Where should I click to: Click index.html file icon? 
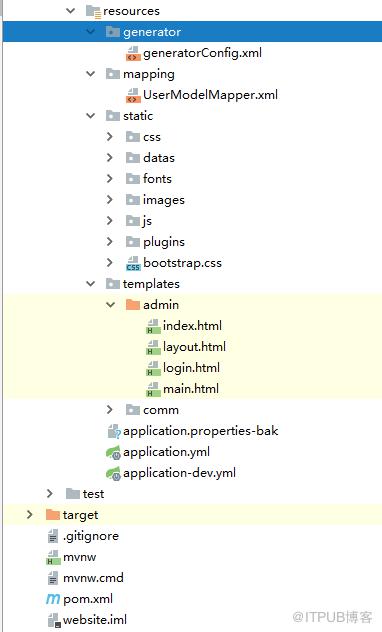tap(153, 326)
